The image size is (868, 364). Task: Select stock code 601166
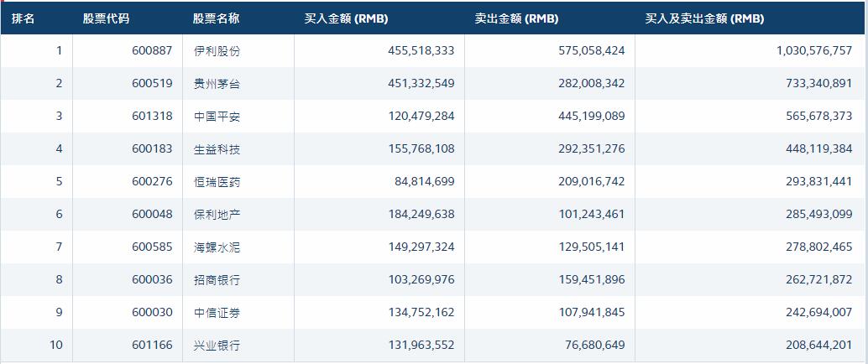click(152, 346)
